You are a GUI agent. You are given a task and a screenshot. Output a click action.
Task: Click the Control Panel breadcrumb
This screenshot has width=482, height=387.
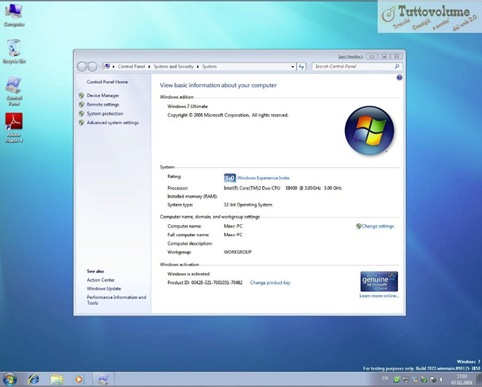point(131,67)
